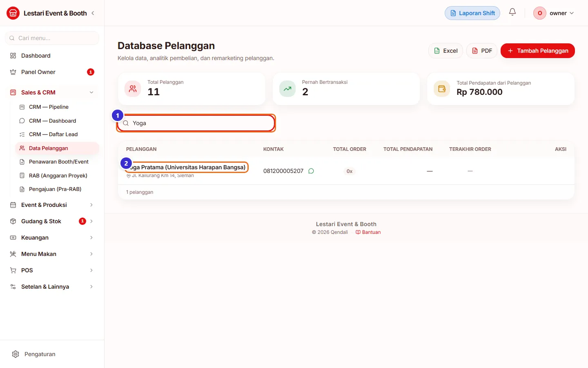Open RAB (Anggaran Proyek)
588x368 pixels.
click(57, 176)
